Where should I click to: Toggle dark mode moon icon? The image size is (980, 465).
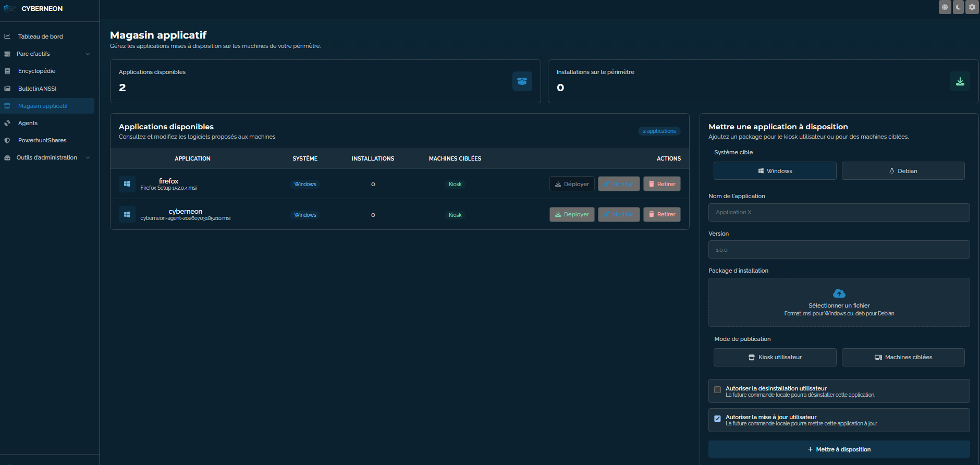(958, 7)
